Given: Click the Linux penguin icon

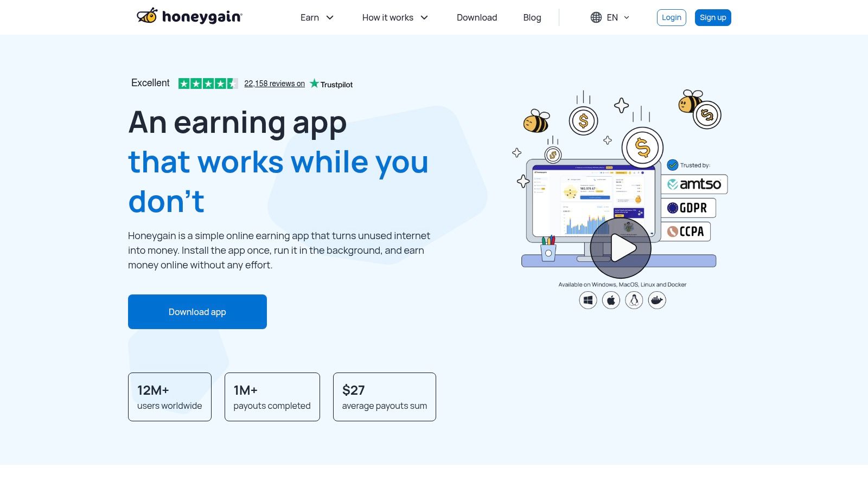Looking at the screenshot, I should (634, 300).
